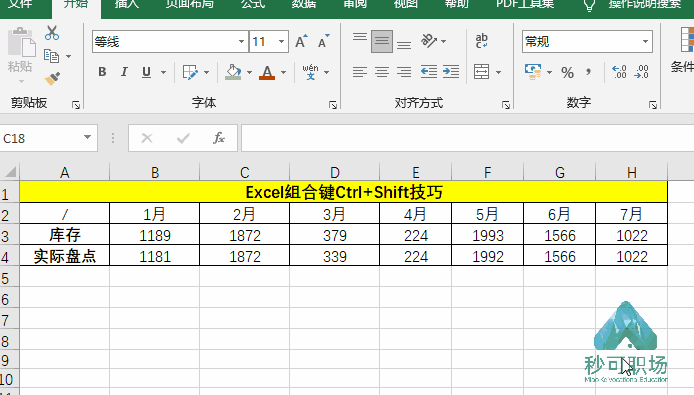
Task: Align text to bottom
Action: pos(404,44)
